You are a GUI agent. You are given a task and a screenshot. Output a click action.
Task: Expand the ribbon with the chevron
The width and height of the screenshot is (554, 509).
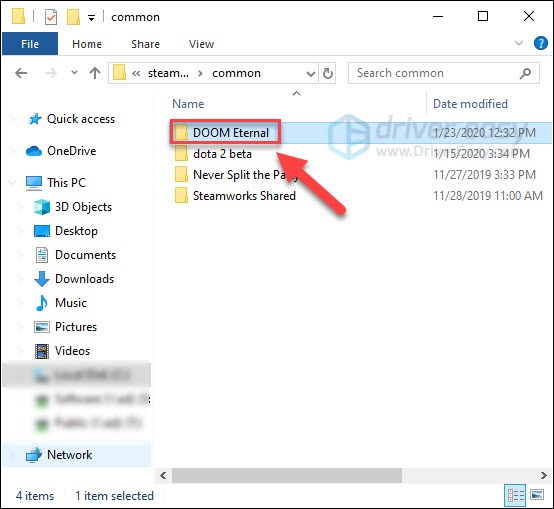[x=519, y=43]
